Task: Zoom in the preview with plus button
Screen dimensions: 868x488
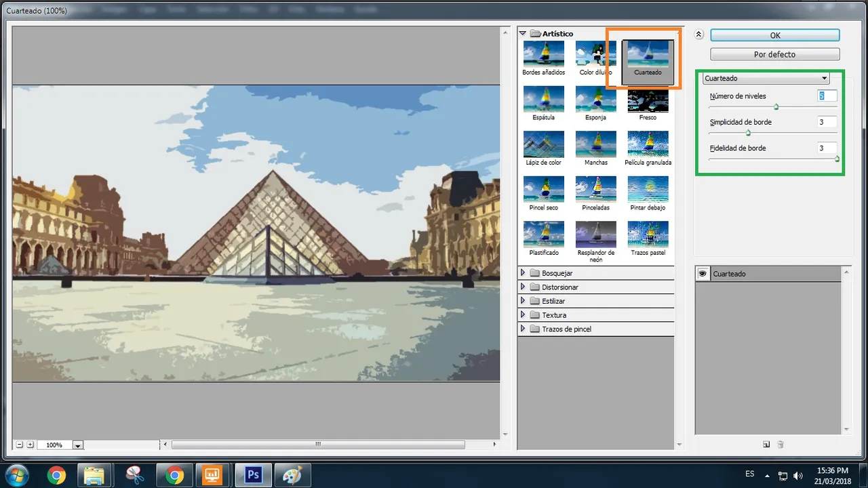Action: pyautogui.click(x=30, y=445)
